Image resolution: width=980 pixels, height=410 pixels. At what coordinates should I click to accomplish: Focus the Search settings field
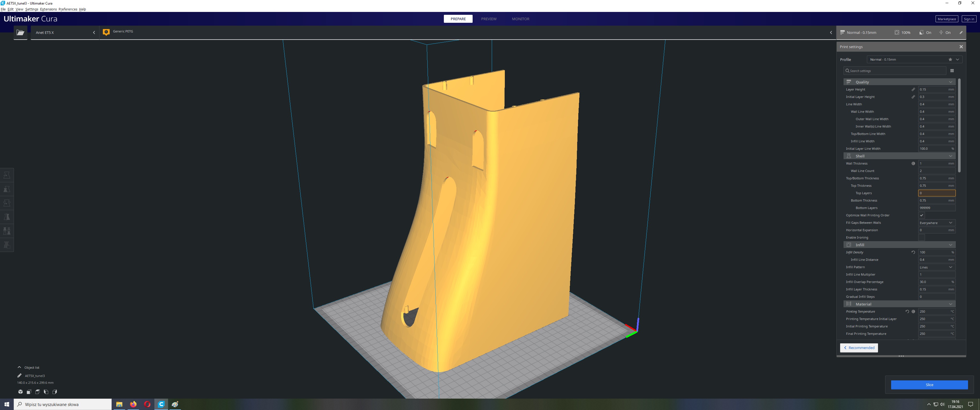coord(895,70)
